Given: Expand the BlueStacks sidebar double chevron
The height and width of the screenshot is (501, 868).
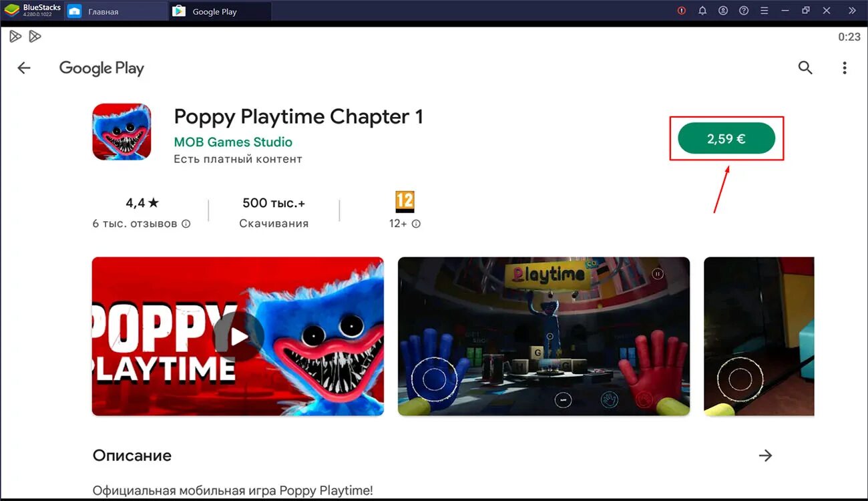Looking at the screenshot, I should (x=851, y=11).
